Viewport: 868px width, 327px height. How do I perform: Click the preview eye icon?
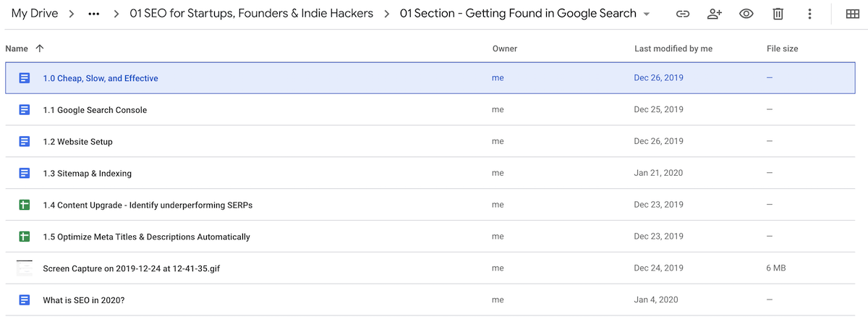coord(746,14)
